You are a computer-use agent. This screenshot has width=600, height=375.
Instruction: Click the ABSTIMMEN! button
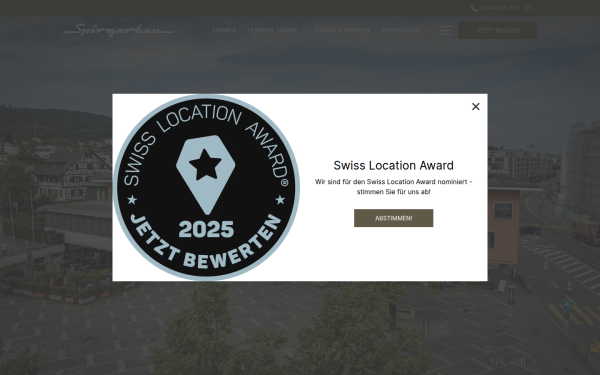point(393,218)
